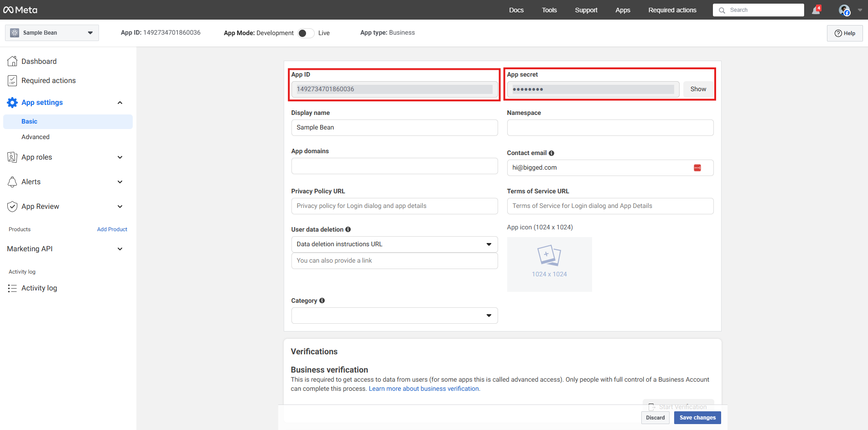Click the App roles person icon
The height and width of the screenshot is (430, 868).
(x=12, y=157)
